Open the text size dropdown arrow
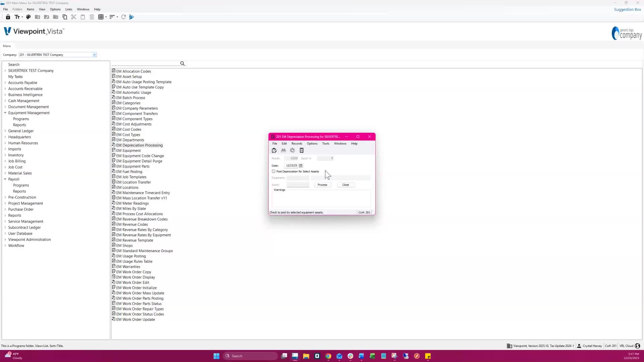The image size is (644, 362). coord(22,17)
